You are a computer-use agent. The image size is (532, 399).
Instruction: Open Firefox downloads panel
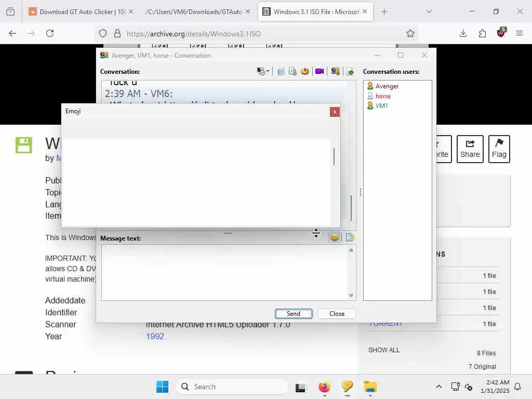click(463, 33)
